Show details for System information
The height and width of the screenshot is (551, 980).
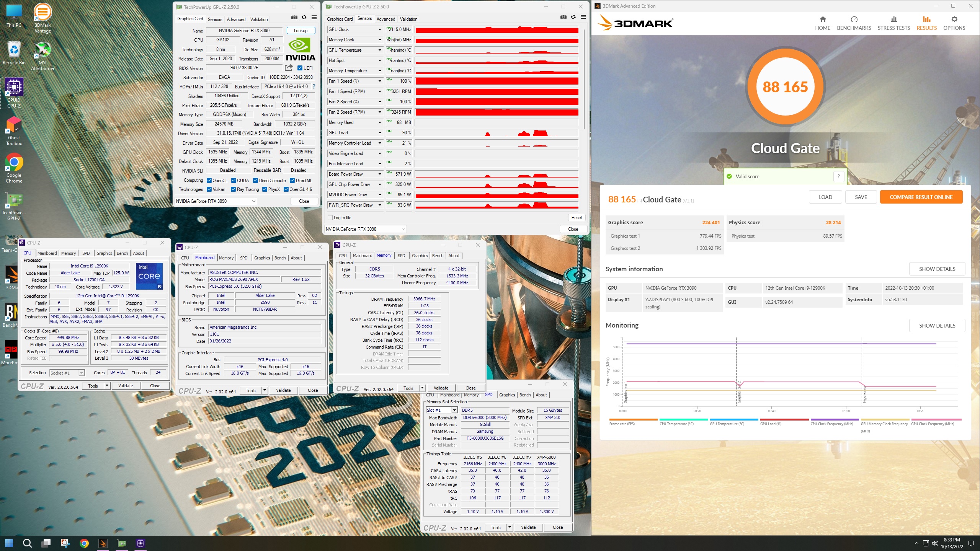tap(937, 269)
